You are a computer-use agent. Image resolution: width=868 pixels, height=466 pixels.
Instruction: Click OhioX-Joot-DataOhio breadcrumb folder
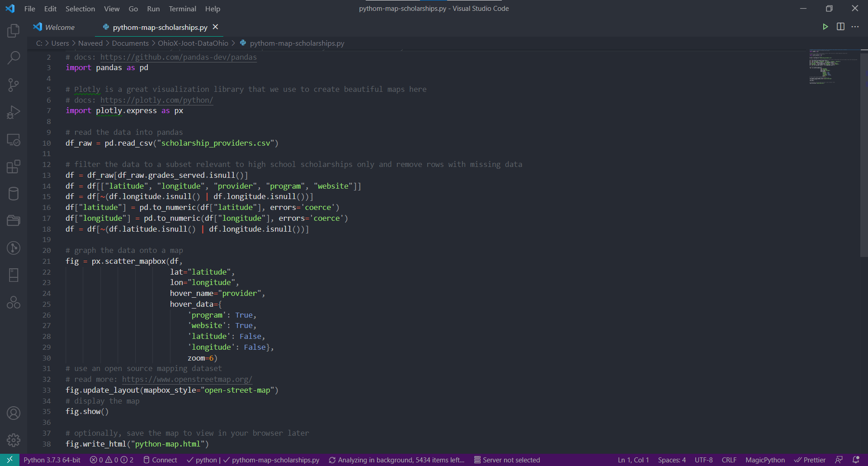tap(193, 43)
